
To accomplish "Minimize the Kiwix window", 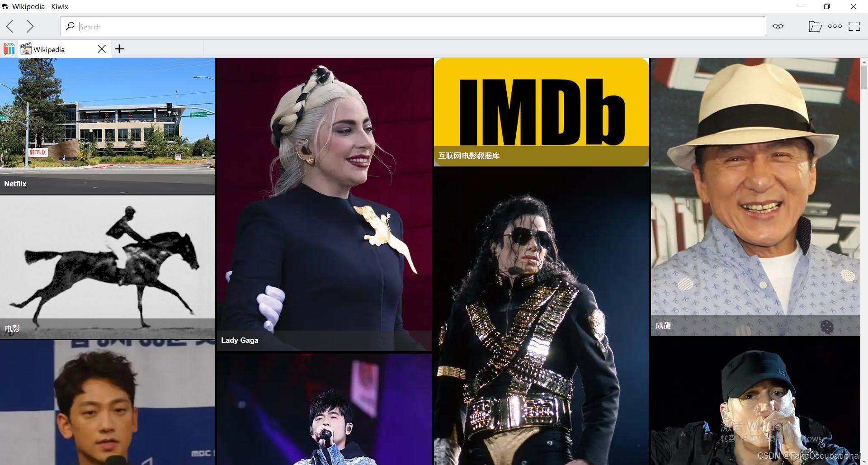I will (x=801, y=6).
